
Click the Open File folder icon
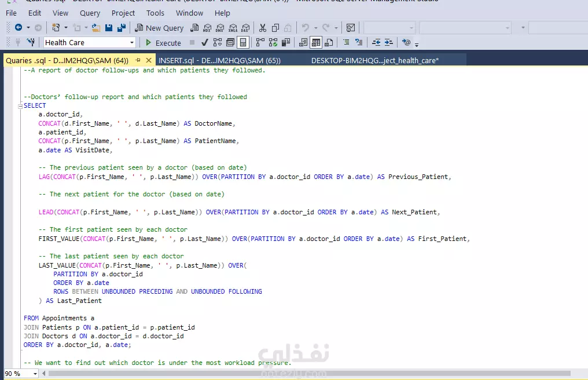pos(96,28)
